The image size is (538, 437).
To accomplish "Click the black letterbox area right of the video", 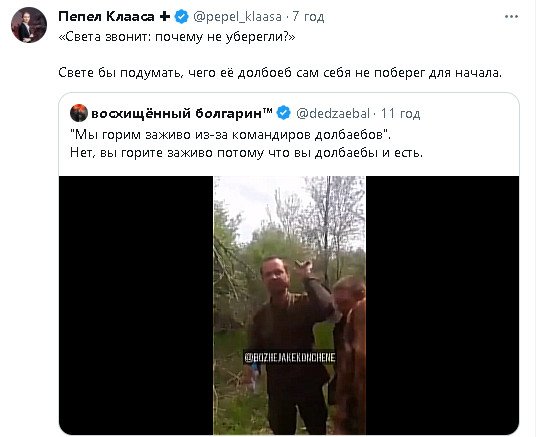I will (x=442, y=305).
